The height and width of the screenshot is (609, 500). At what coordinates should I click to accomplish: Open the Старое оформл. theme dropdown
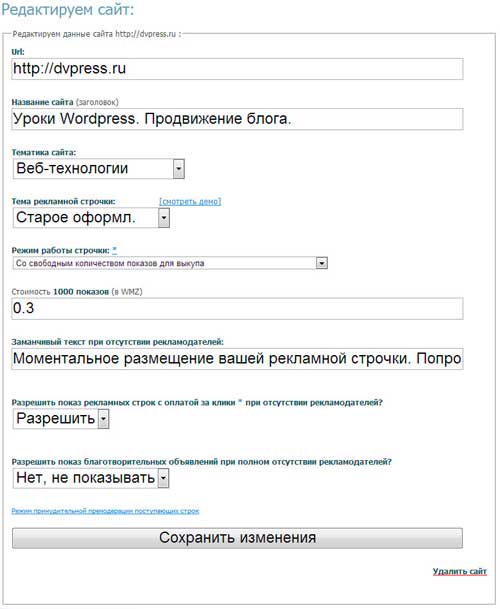[91, 218]
